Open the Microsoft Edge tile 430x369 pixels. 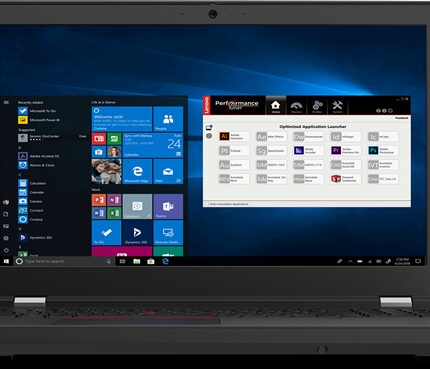click(137, 171)
